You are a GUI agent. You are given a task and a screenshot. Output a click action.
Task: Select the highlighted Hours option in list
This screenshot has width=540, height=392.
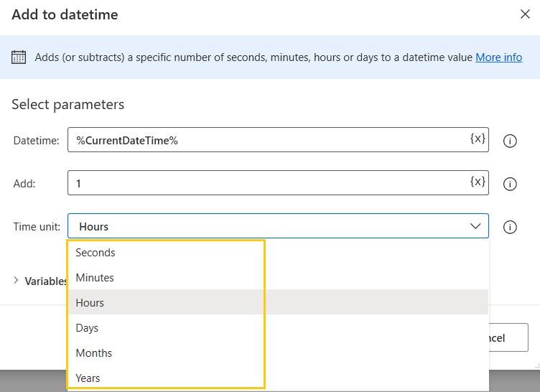pos(279,303)
